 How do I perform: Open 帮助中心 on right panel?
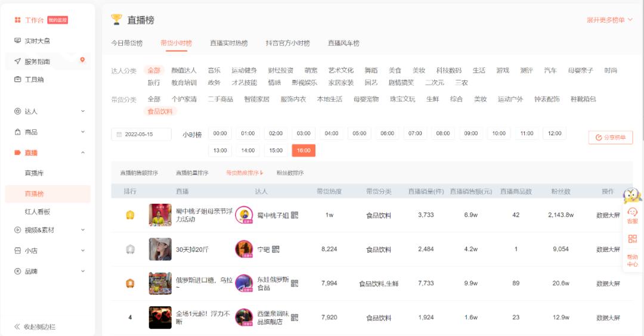click(633, 260)
